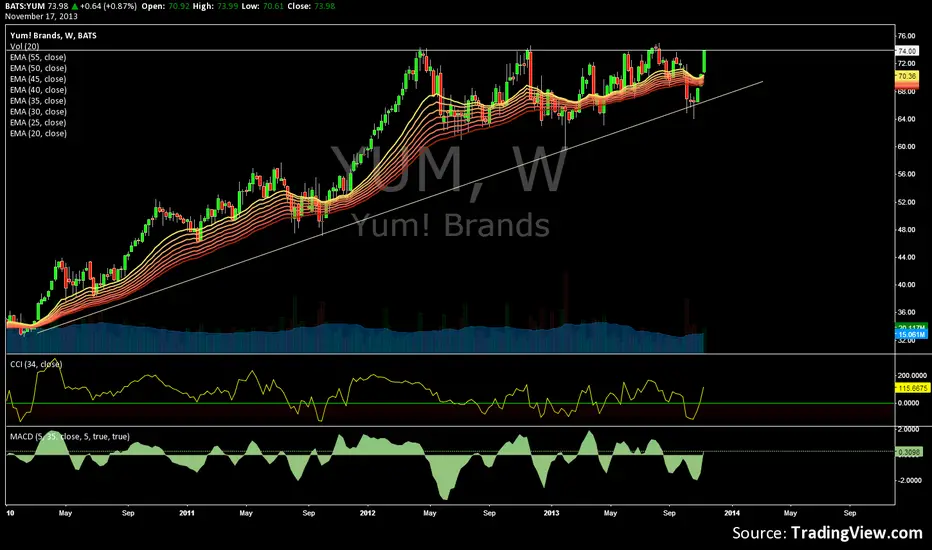
Task: Select the MACD (5, 35, close) indicator label
Action: pyautogui.click(x=70, y=436)
